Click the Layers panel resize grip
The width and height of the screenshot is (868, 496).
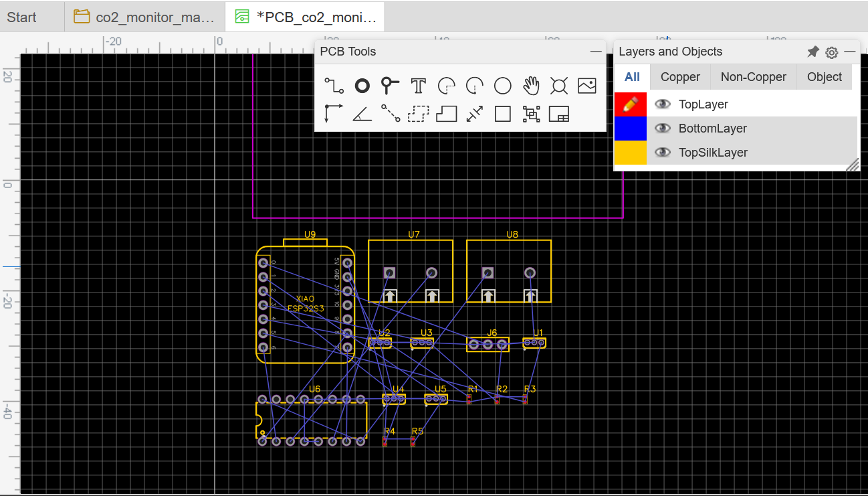[x=853, y=165]
